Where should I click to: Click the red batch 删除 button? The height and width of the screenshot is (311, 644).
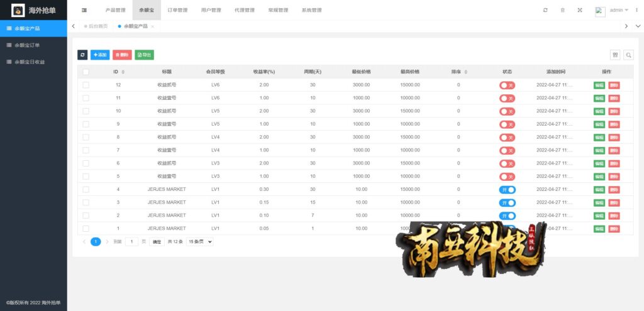click(122, 55)
